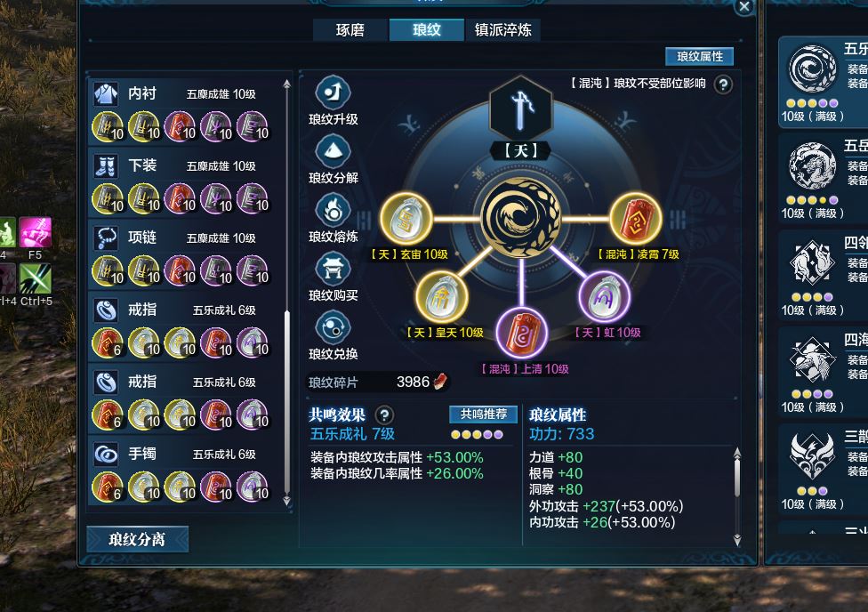Click the 【天】虹 10级 rune slot
Image resolution: width=868 pixels, height=612 pixels.
coord(605,297)
